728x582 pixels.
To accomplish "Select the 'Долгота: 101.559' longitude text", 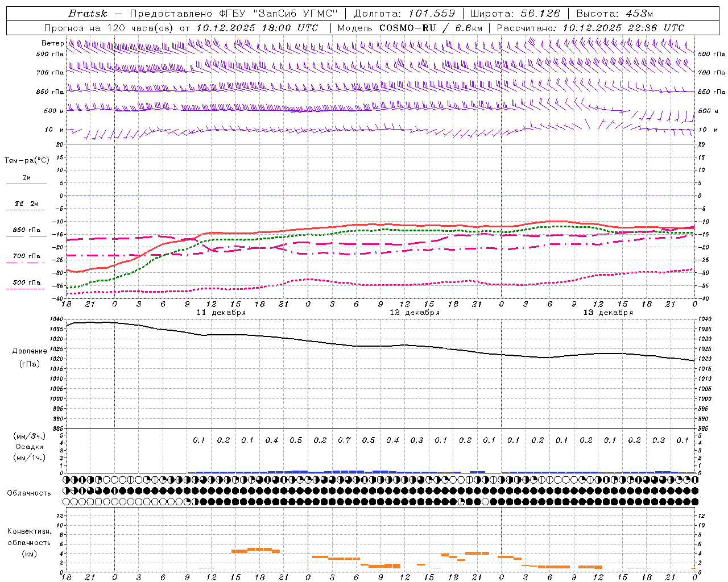I will 404,13.
